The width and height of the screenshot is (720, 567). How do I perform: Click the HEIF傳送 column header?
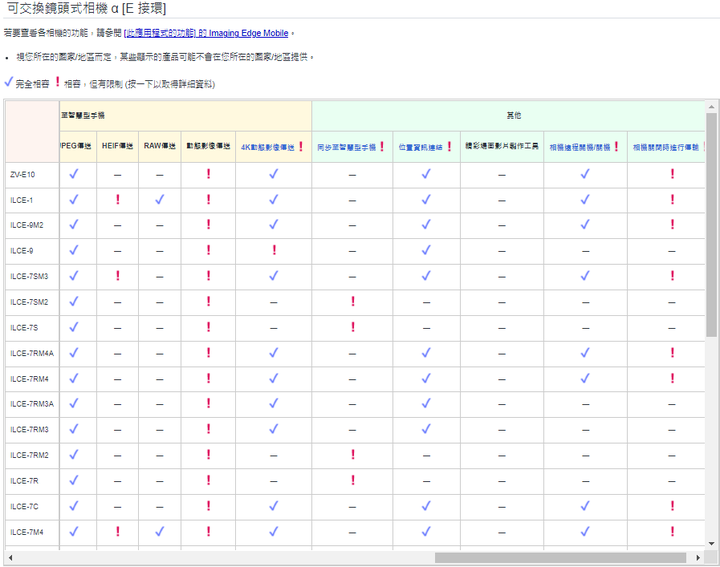click(x=118, y=147)
